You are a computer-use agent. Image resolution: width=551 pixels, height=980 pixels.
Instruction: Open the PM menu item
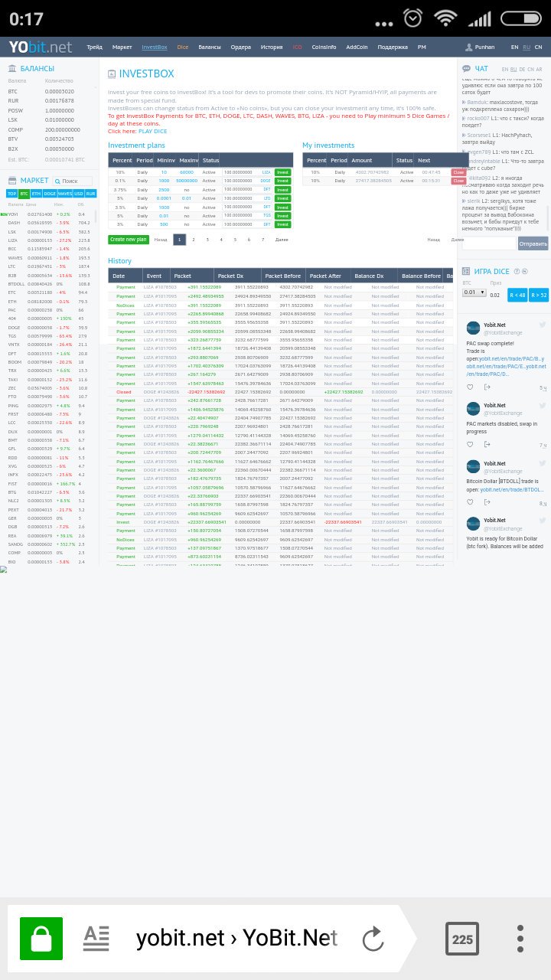(x=422, y=47)
